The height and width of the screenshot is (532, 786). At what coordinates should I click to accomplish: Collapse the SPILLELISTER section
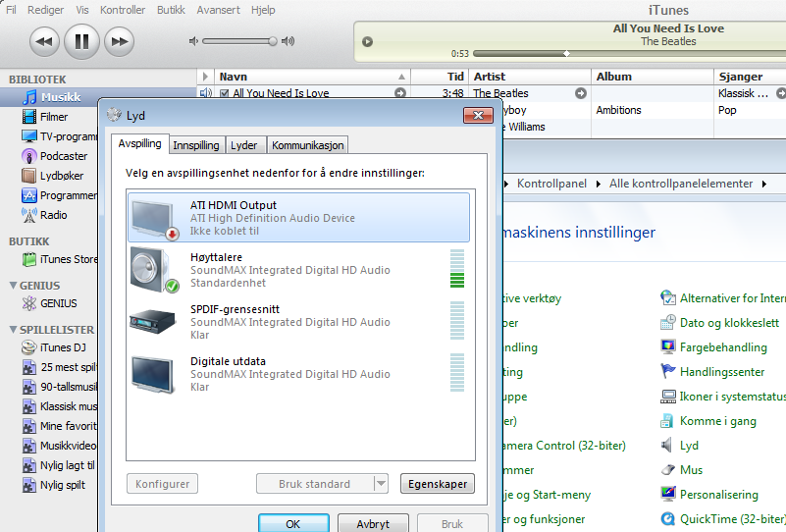coord(13,330)
